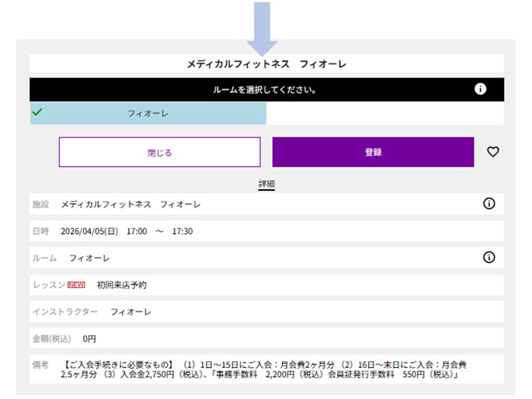Click the ルーム row's フィオーレ value
532x399 pixels.
coord(89,258)
